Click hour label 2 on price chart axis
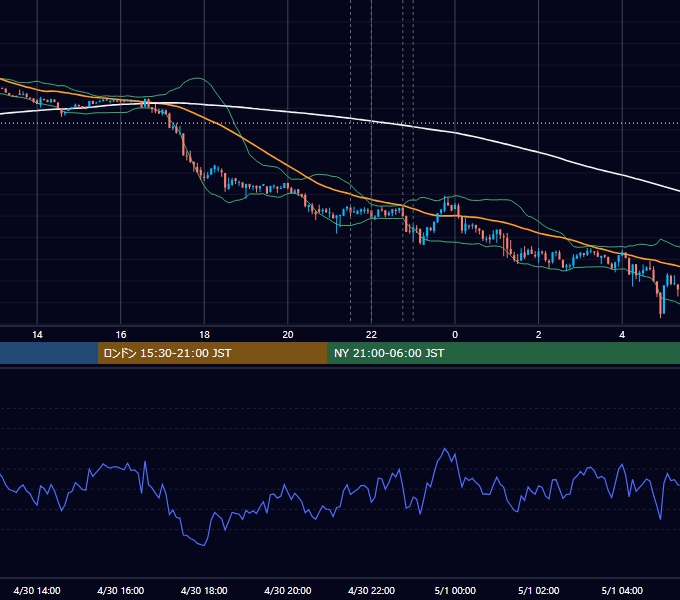Viewport: 680px width, 600px height. pos(539,335)
